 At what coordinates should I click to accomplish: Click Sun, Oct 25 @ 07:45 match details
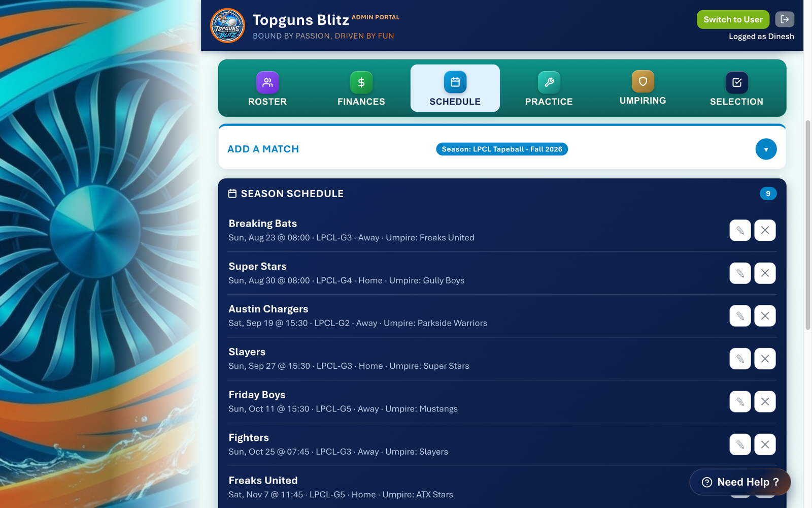[338, 452]
